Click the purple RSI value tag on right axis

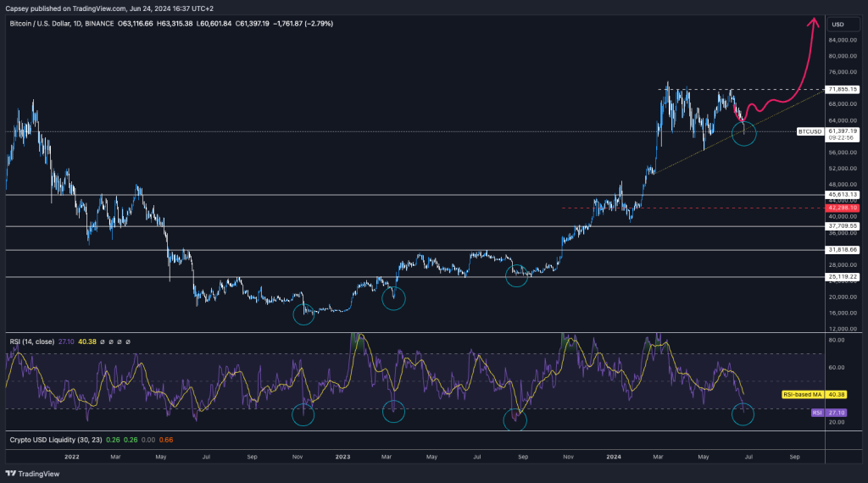(818, 412)
